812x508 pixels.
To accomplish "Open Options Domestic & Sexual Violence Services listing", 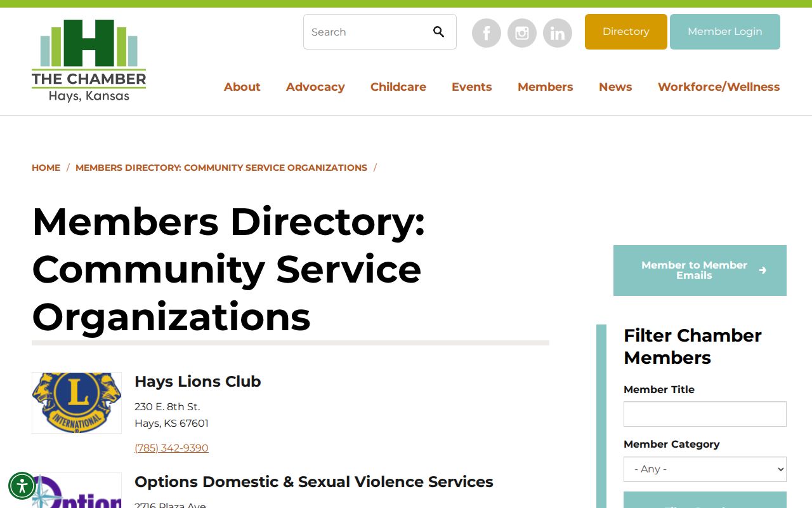I will pos(314,482).
